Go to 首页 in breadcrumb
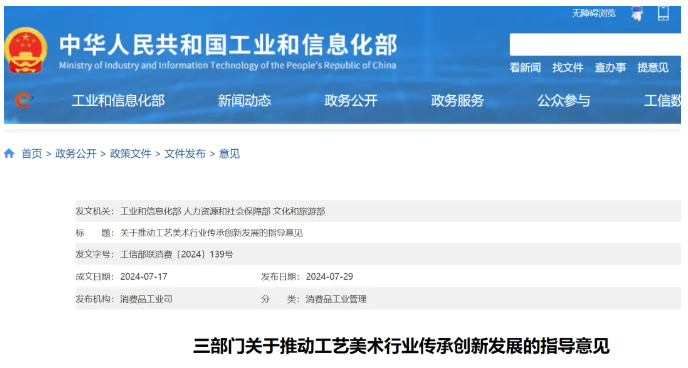 click(32, 154)
